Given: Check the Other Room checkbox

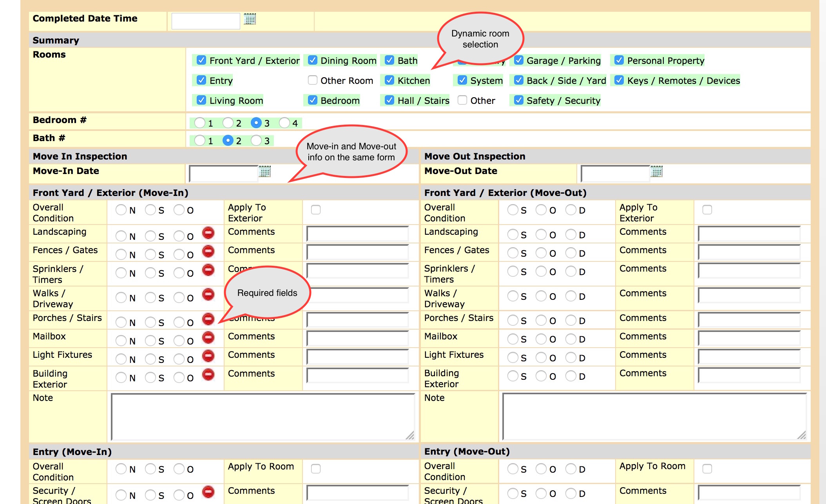Looking at the screenshot, I should pyautogui.click(x=312, y=80).
